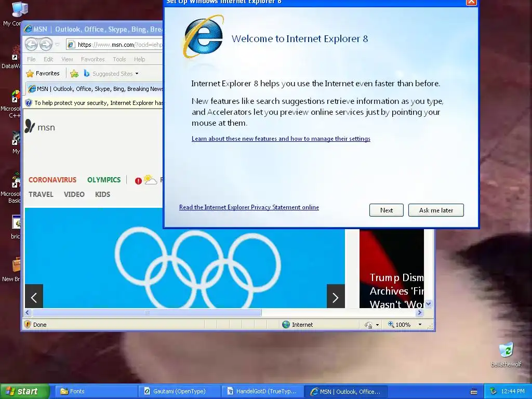Image resolution: width=532 pixels, height=399 pixels.
Task: Show the next slide in the MSN carousel
Action: click(x=336, y=296)
